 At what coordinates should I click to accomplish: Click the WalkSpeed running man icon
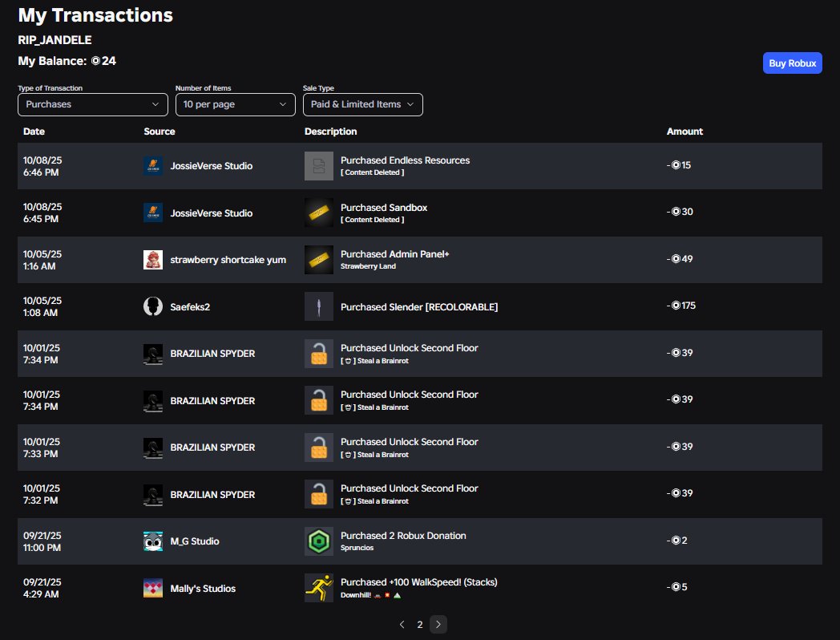click(x=319, y=588)
